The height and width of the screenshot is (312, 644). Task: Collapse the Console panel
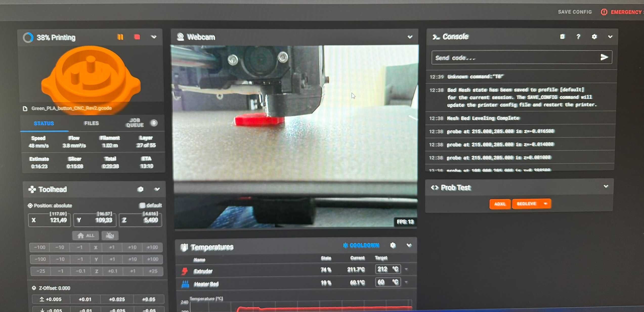610,37
